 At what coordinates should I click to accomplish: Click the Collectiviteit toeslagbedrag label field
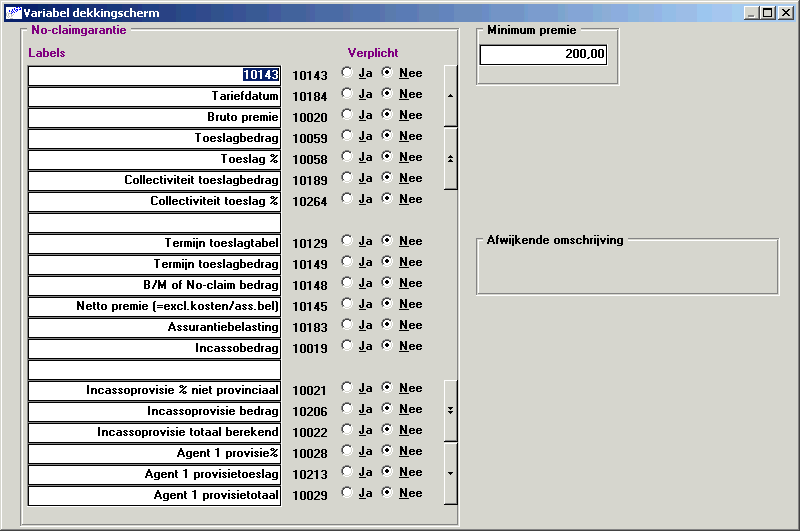pos(154,180)
